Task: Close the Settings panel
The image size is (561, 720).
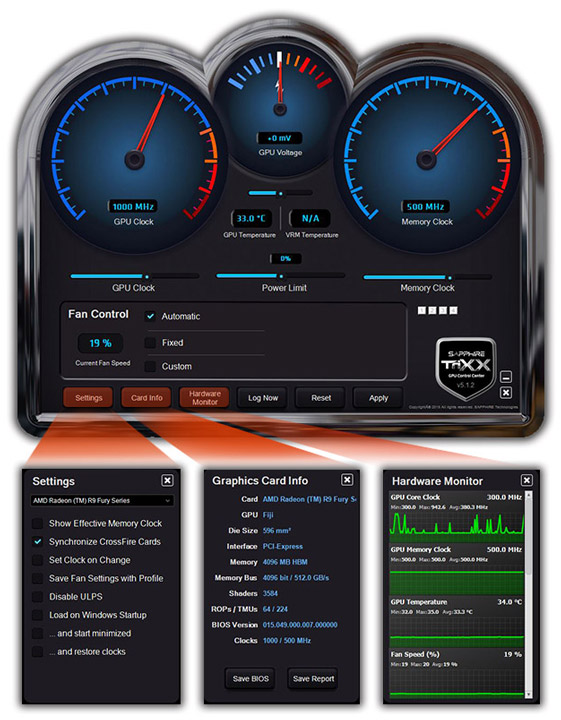Action: click(167, 480)
